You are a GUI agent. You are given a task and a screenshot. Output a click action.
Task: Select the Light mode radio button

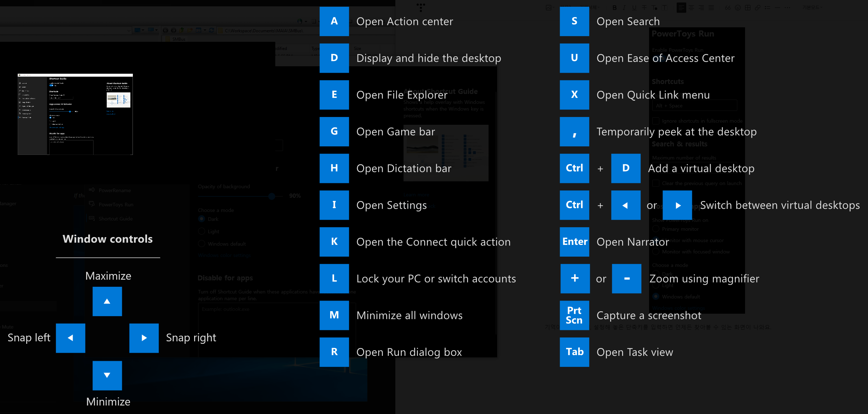202,231
